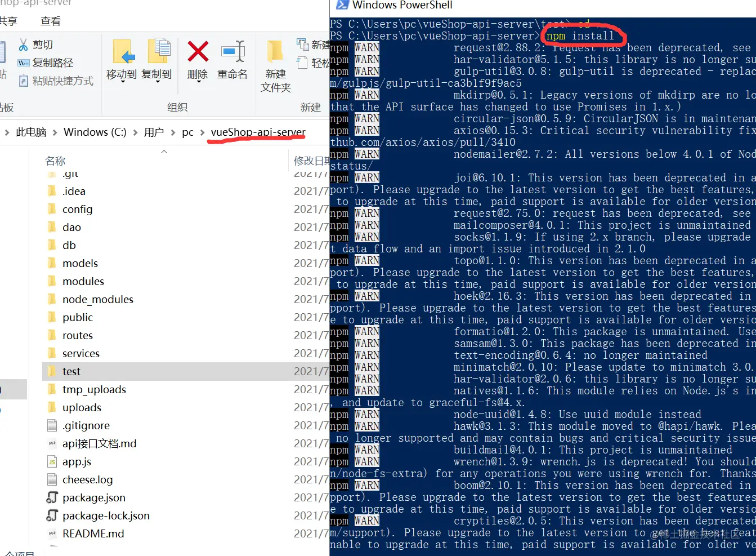Expand chevron after 此电脑 in breadcrumb
The width and height of the screenshot is (756, 556).
pos(55,133)
